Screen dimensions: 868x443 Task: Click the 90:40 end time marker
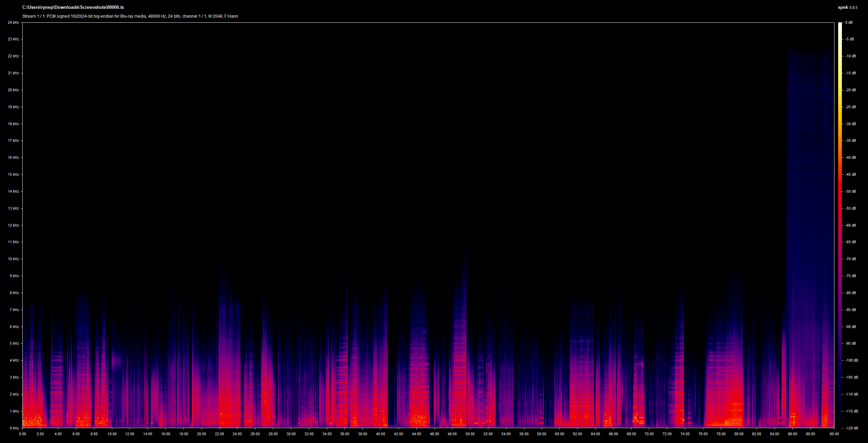click(x=834, y=434)
